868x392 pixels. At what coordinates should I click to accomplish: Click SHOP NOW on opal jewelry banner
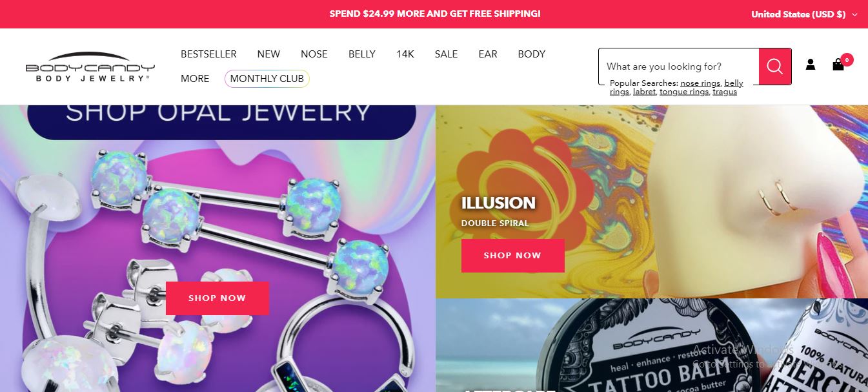coord(217,298)
